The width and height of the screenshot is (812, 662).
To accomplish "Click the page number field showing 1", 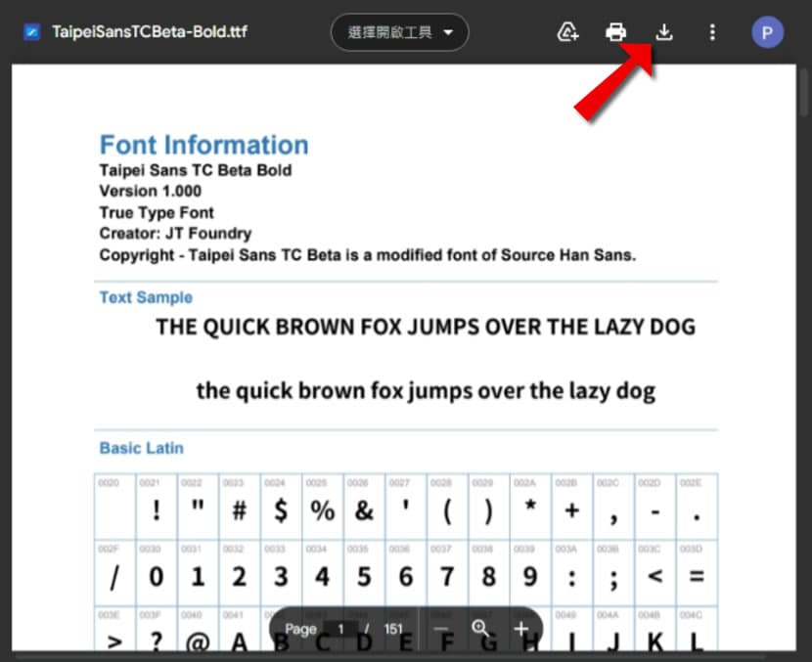I will click(x=340, y=629).
